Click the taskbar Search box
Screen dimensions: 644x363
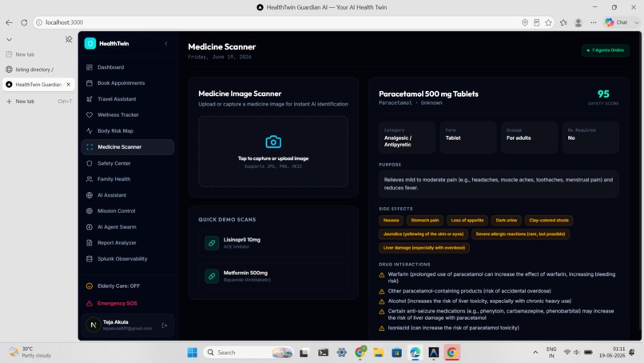pos(249,353)
